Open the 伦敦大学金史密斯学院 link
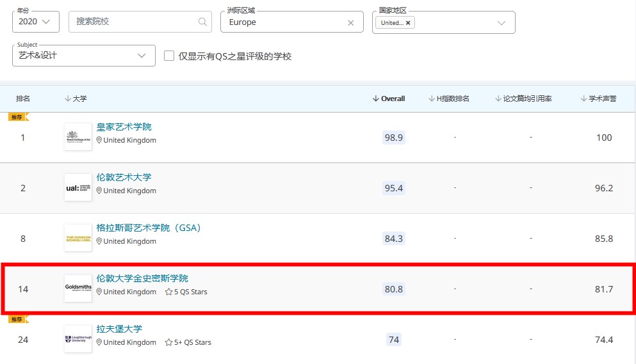This screenshot has height=364, width=636. [142, 278]
